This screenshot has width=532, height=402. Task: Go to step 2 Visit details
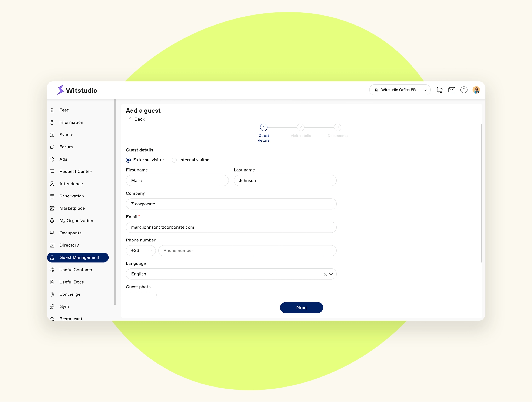(301, 127)
